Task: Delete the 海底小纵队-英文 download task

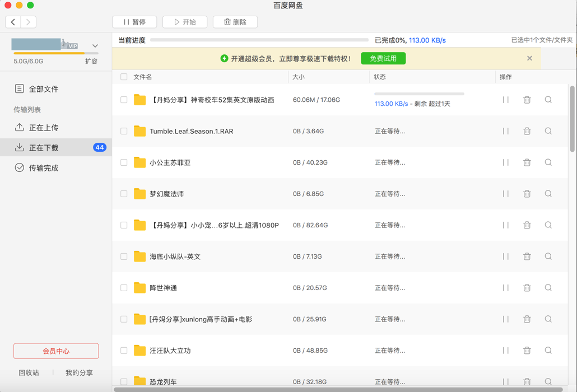Action: (x=527, y=256)
